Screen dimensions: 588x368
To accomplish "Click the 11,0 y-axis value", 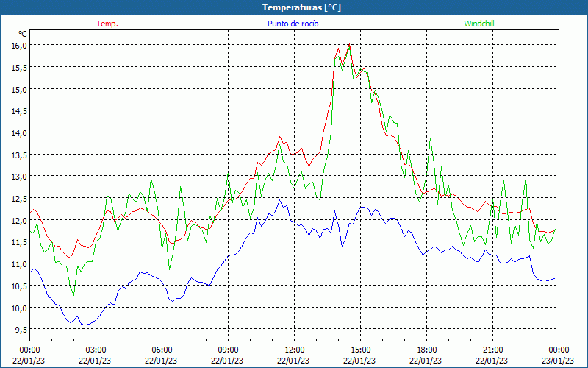I will 20,264.
